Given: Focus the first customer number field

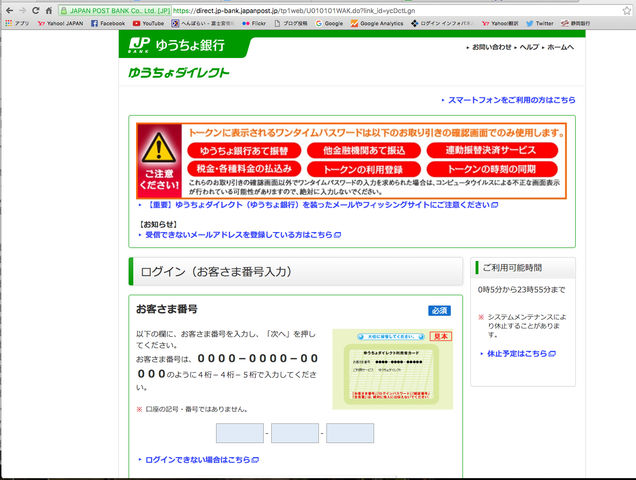Looking at the screenshot, I should pos(240,433).
